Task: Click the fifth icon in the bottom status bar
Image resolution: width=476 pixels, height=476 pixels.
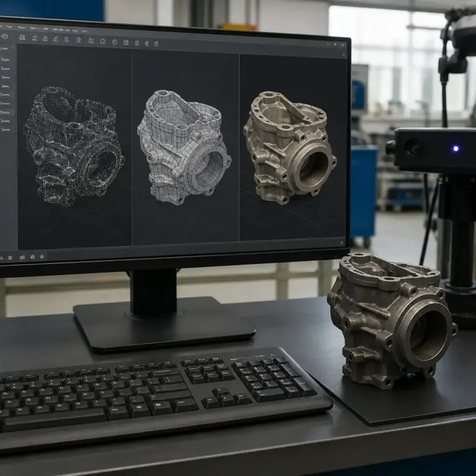Action: pos(42,257)
